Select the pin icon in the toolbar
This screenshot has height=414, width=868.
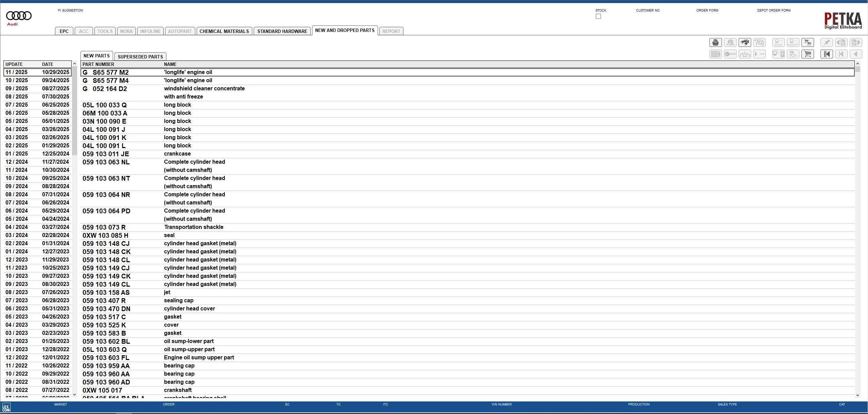pos(827,42)
